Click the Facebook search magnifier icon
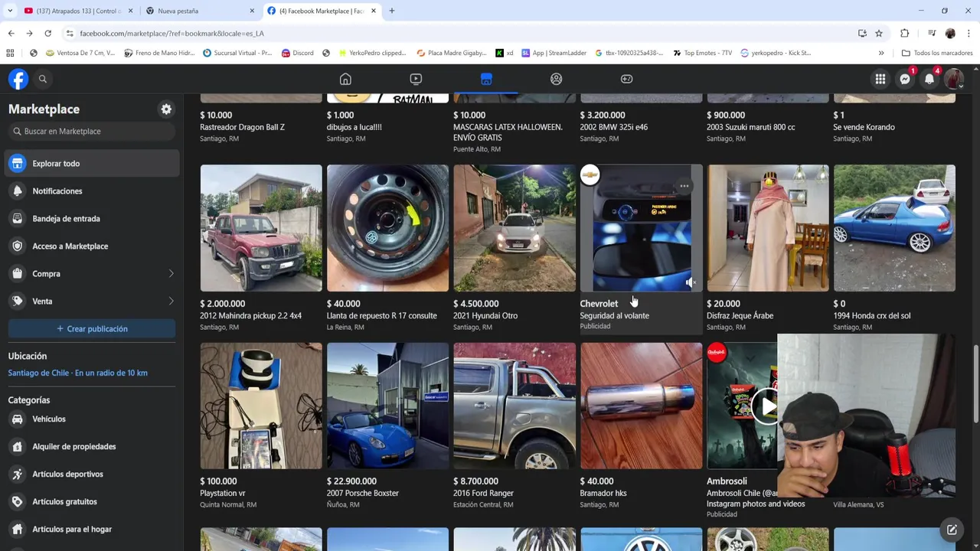The width and height of the screenshot is (980, 551). (x=43, y=79)
